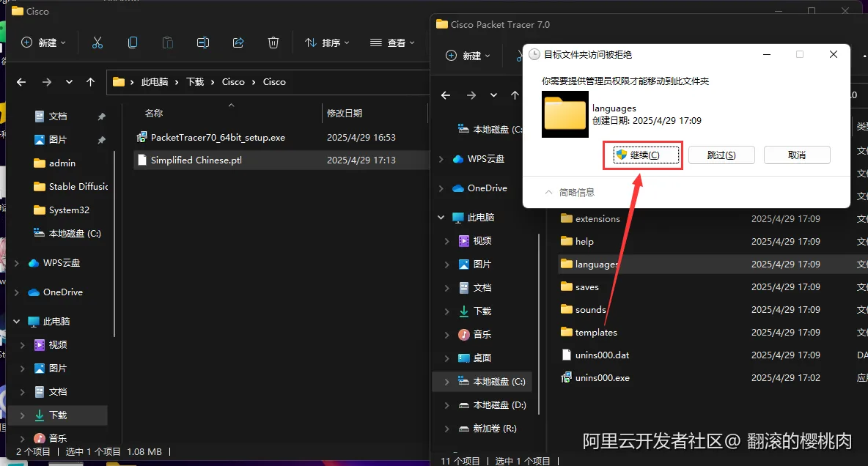This screenshot has width=868, height=466.
Task: Click the Copy icon in Cisco window toolbar
Action: click(132, 42)
